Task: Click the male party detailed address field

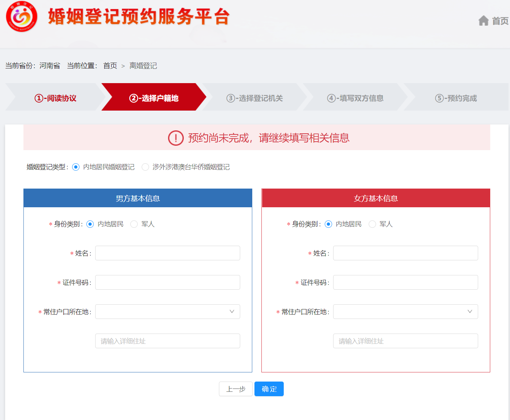Action: 167,341
